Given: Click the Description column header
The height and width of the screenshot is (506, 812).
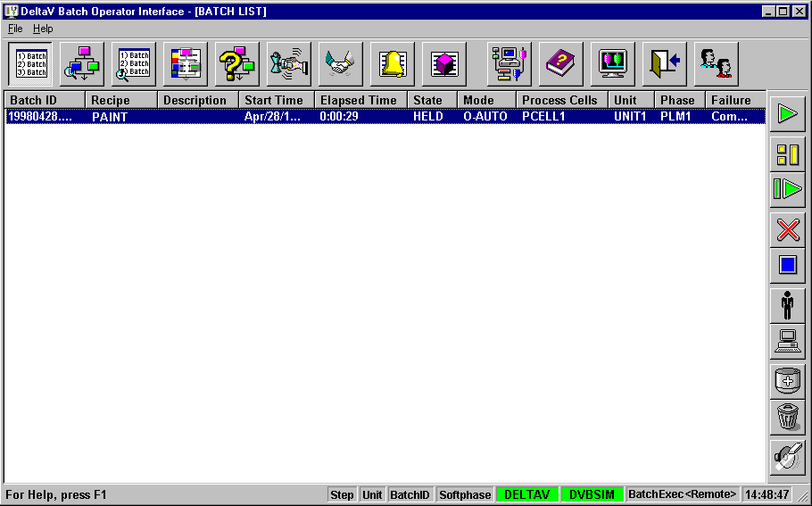Looking at the screenshot, I should [198, 100].
